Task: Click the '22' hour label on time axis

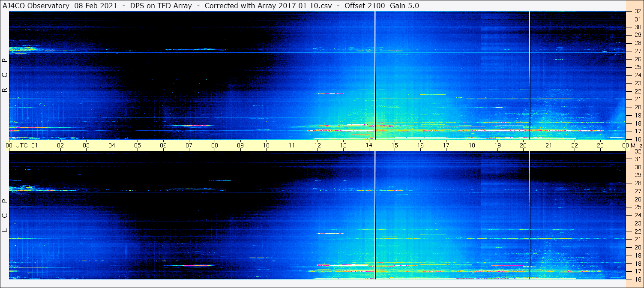Action: [x=575, y=145]
